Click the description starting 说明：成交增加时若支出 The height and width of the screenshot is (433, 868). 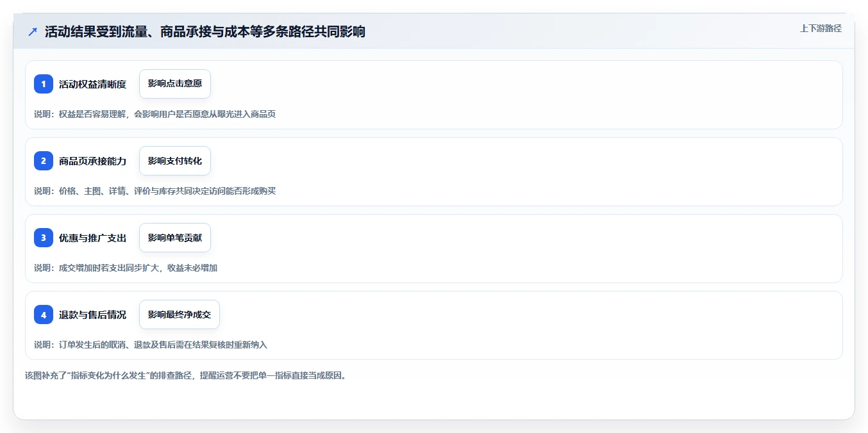pyautogui.click(x=126, y=268)
